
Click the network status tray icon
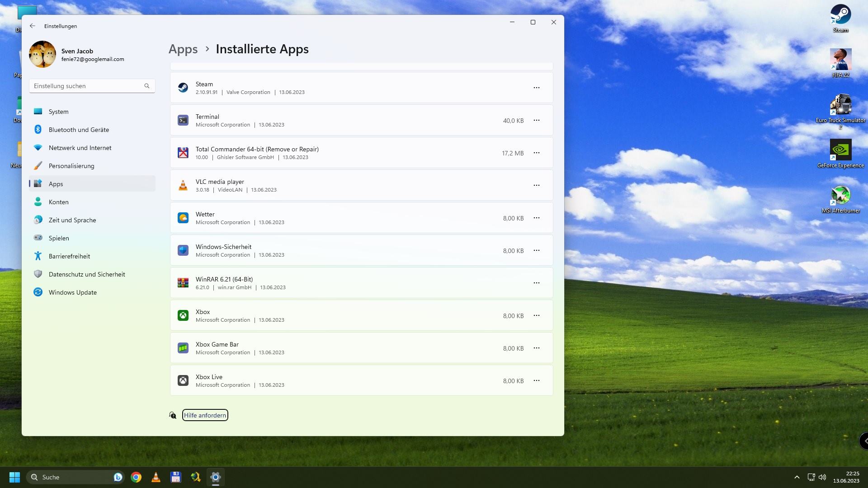tap(811, 477)
